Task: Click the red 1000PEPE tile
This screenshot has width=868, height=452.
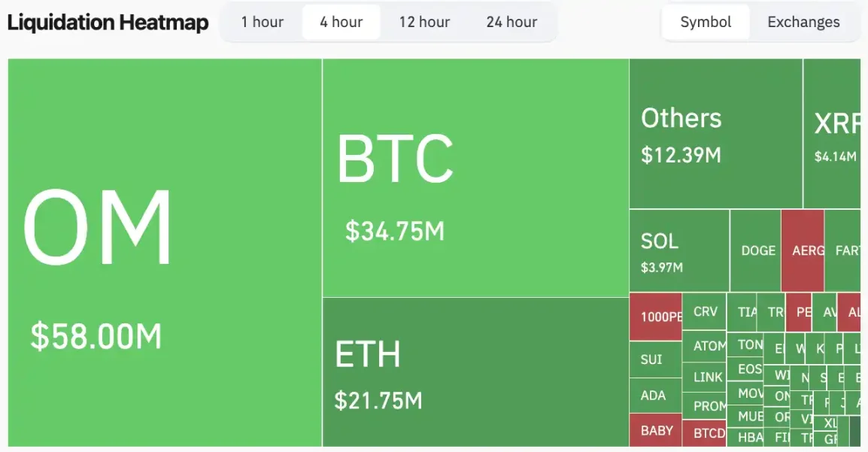Action: pyautogui.click(x=656, y=316)
